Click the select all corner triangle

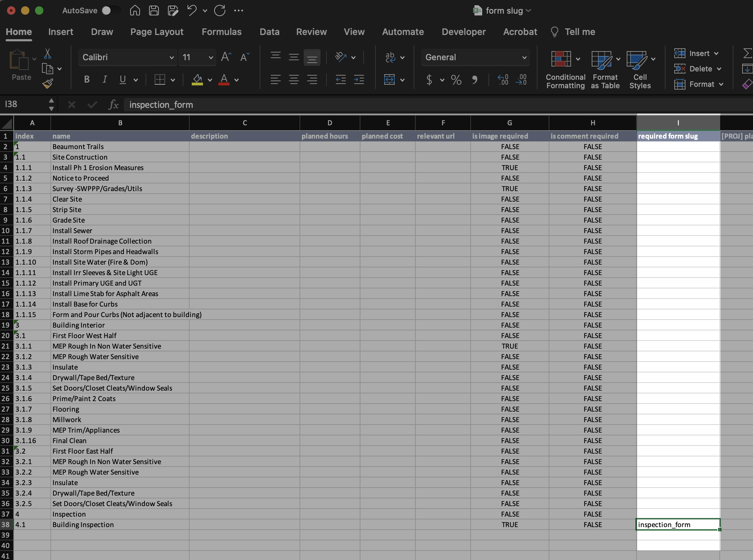7,123
